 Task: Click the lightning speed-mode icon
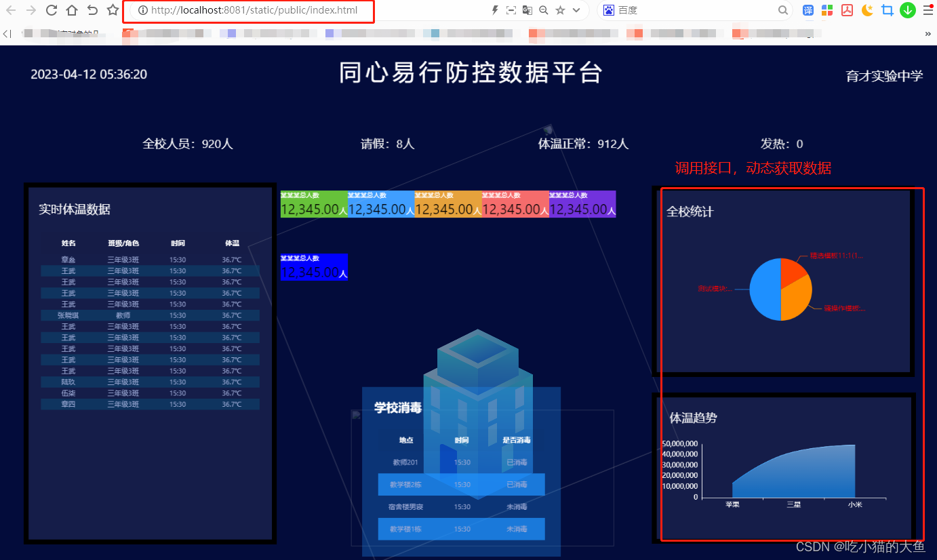pyautogui.click(x=495, y=10)
